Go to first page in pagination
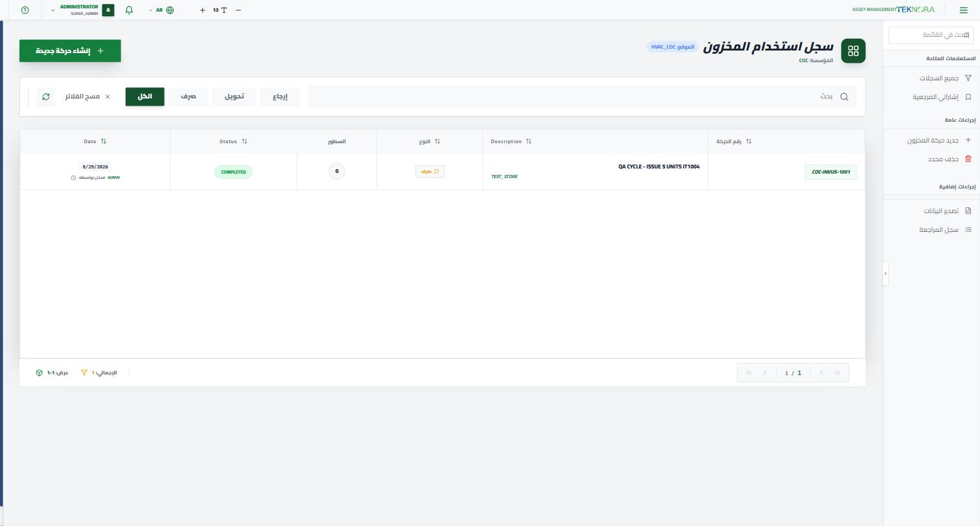The image size is (980, 526). pyautogui.click(x=837, y=372)
